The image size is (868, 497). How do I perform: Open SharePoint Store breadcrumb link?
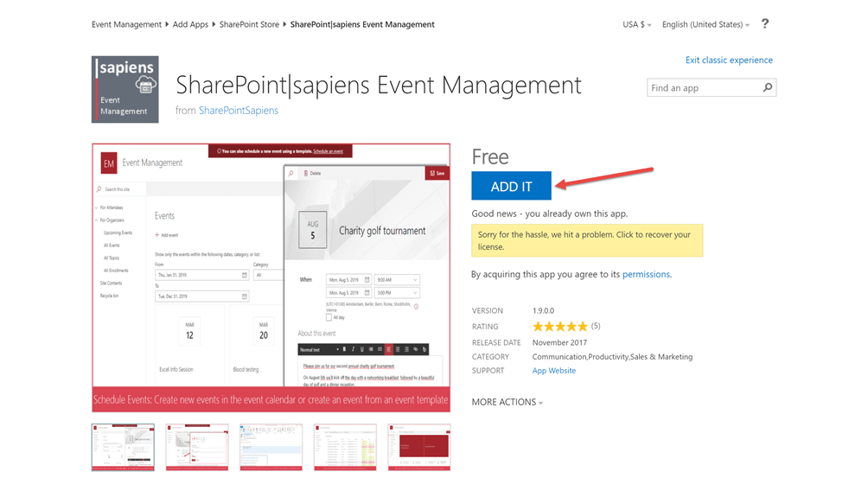pyautogui.click(x=249, y=25)
